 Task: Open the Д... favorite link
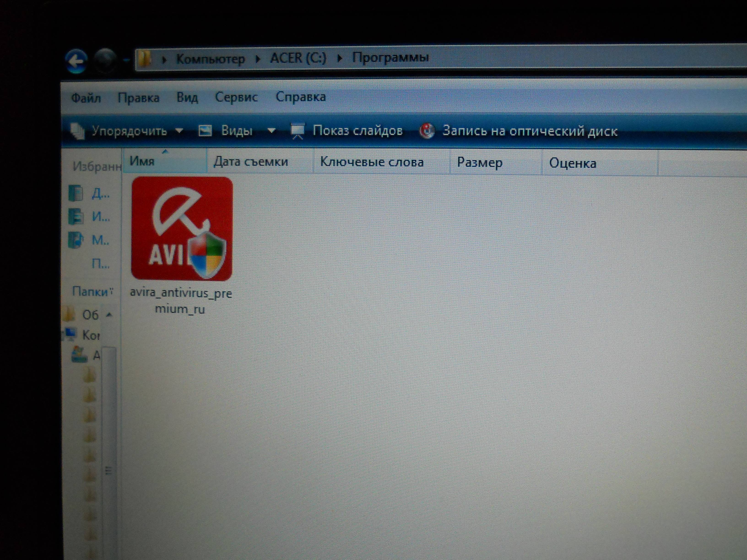point(101,194)
